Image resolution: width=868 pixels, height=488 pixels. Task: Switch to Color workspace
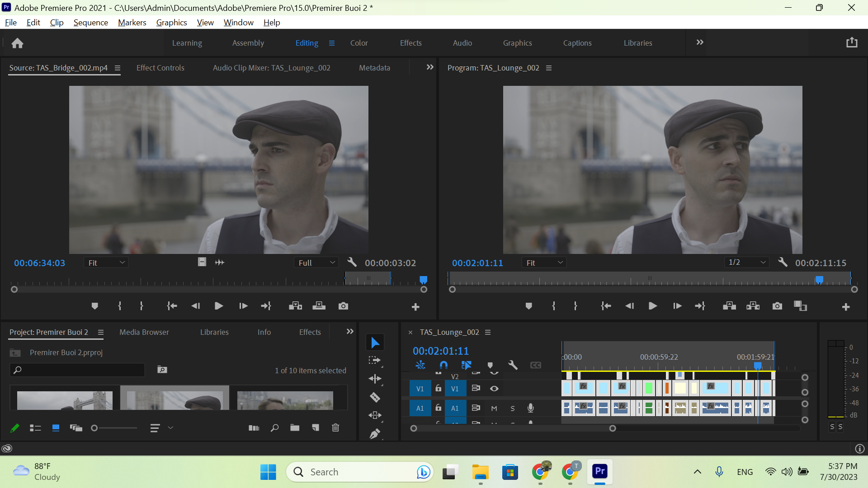tap(359, 43)
